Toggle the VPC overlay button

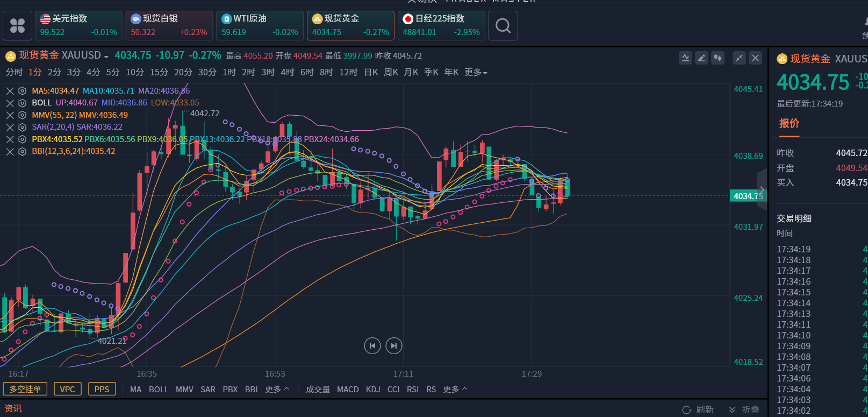pyautogui.click(x=68, y=389)
